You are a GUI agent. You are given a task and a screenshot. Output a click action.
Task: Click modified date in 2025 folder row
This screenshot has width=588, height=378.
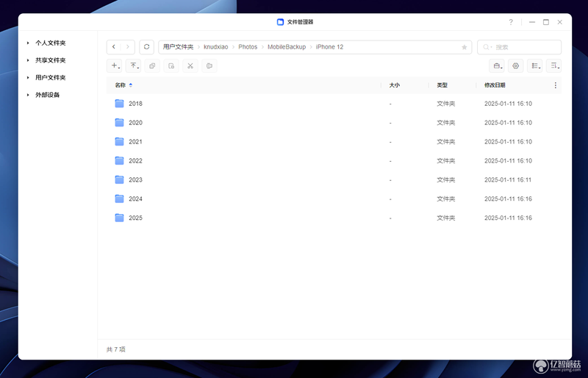click(x=508, y=218)
